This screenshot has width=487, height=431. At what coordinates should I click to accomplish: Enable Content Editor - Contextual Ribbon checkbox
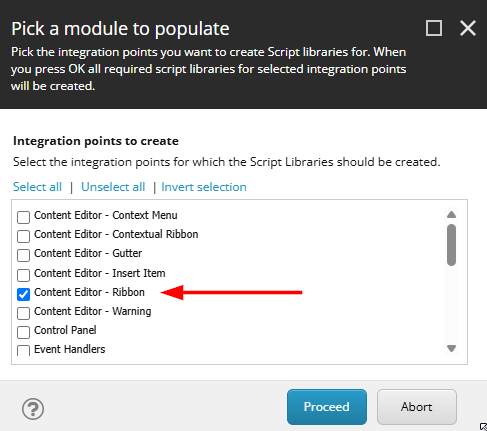tap(23, 236)
